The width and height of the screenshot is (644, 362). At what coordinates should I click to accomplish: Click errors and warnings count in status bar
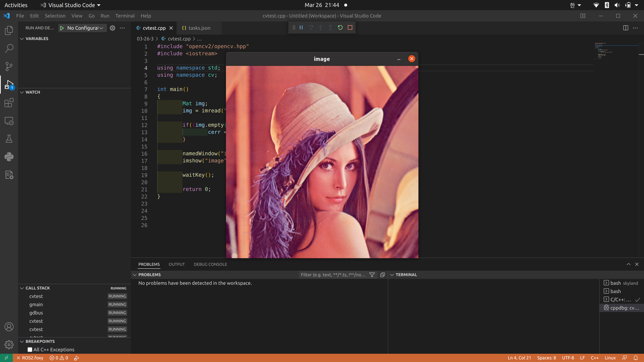[x=59, y=358]
